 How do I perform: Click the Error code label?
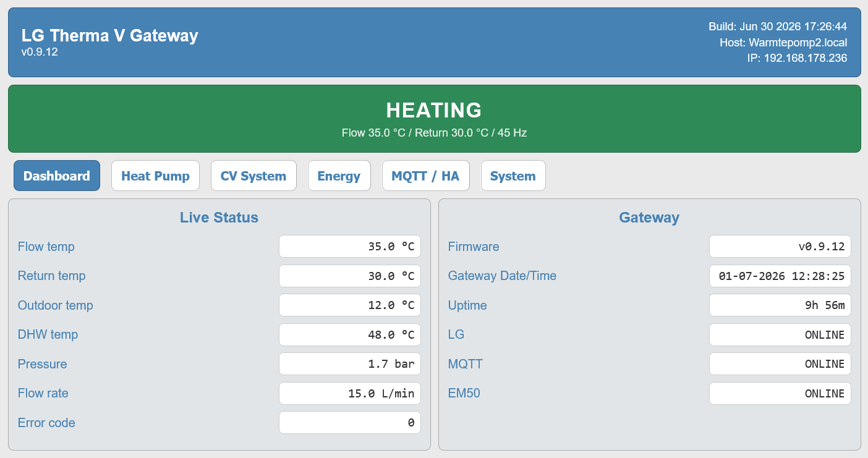46,423
